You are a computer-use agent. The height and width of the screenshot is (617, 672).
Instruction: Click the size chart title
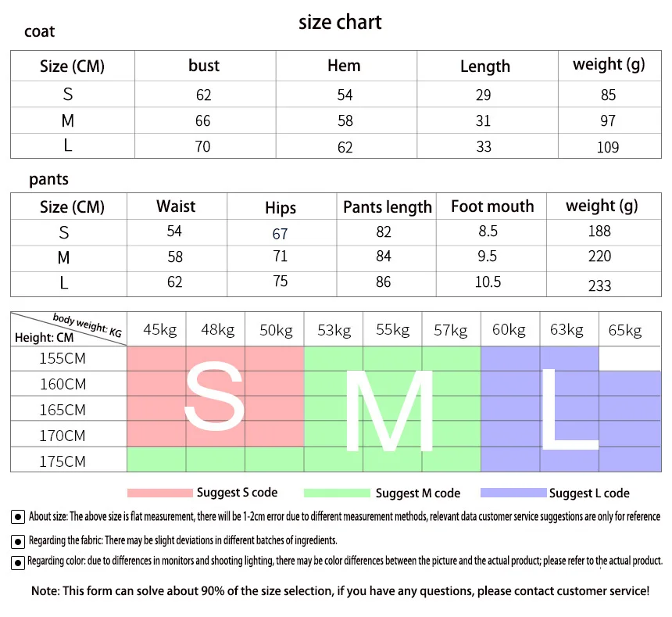[340, 23]
